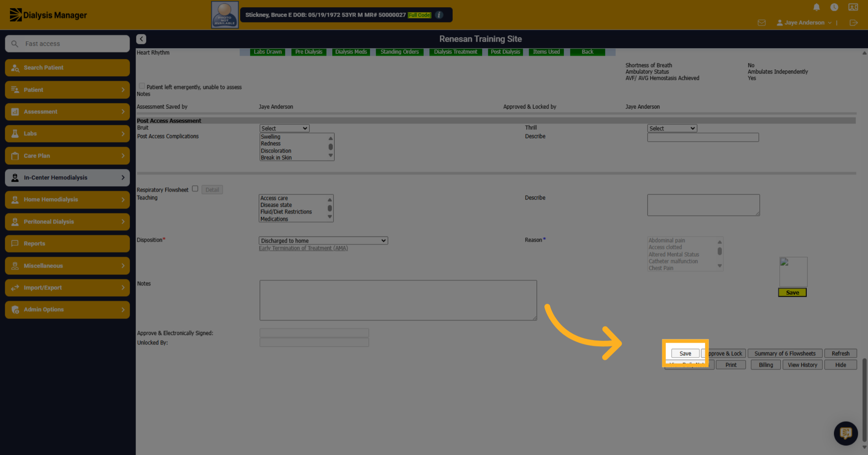Click the Print button
This screenshot has height=455, width=868.
coord(731,365)
